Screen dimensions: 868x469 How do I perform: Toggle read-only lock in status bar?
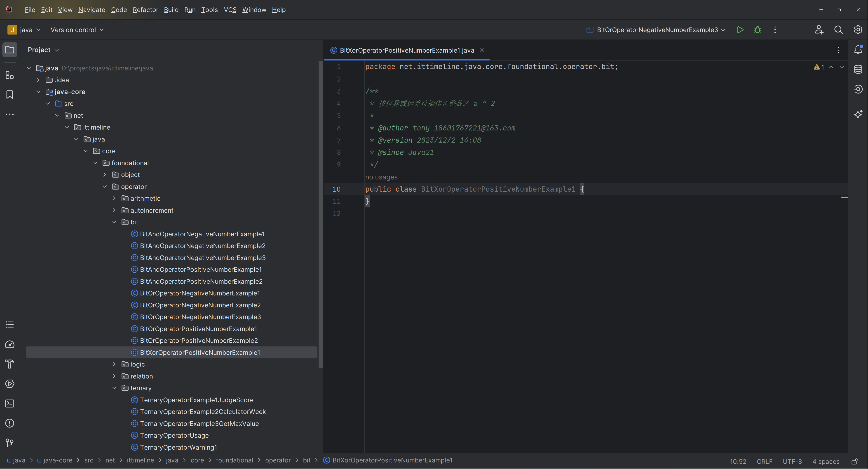point(855,461)
